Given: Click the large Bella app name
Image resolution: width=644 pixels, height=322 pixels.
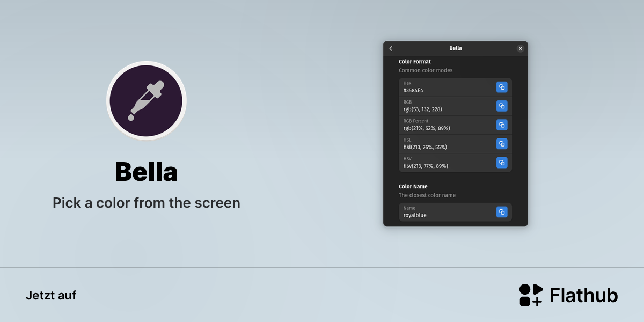Looking at the screenshot, I should [146, 172].
